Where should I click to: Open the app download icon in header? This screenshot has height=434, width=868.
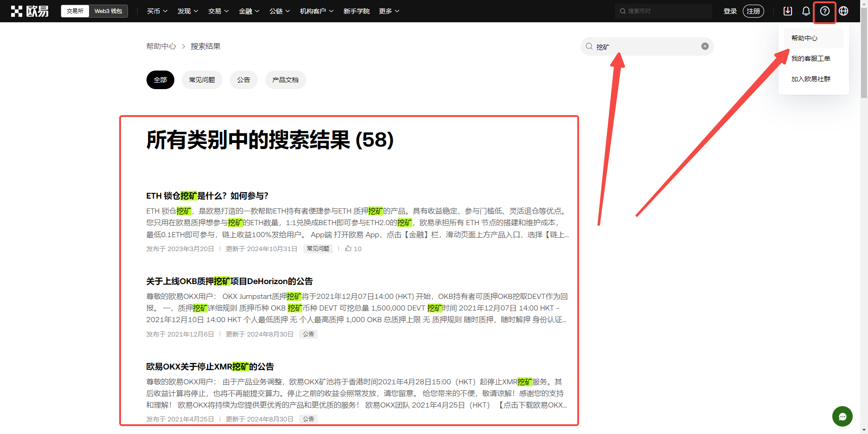coord(788,11)
